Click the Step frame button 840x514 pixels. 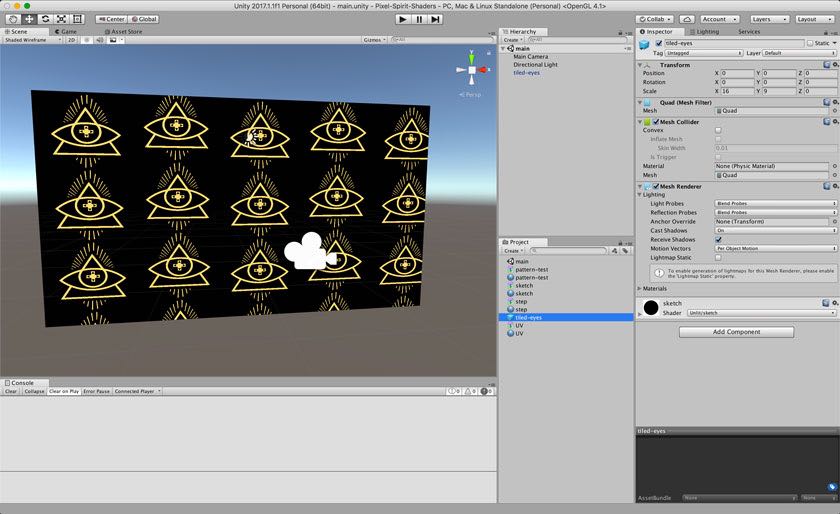click(x=435, y=19)
